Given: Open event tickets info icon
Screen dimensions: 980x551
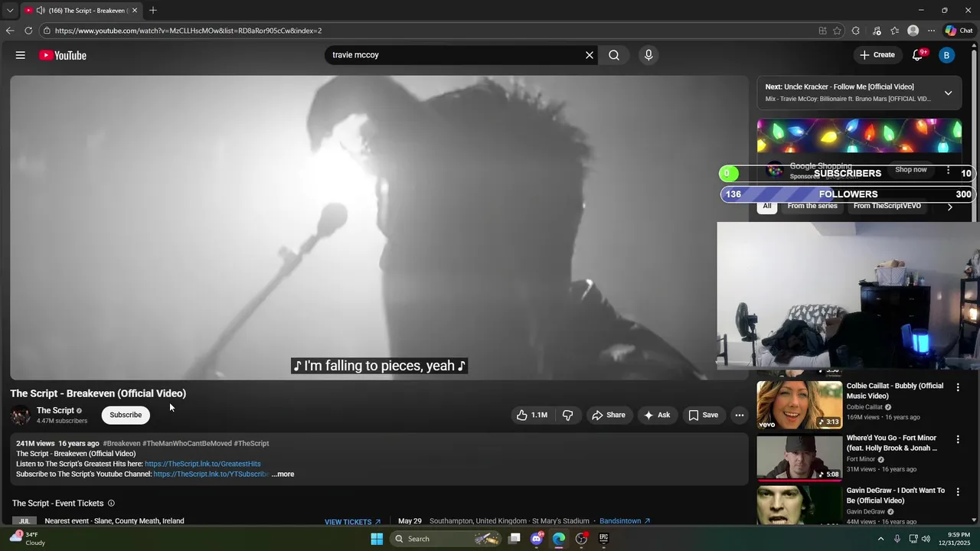Looking at the screenshot, I should click(111, 504).
